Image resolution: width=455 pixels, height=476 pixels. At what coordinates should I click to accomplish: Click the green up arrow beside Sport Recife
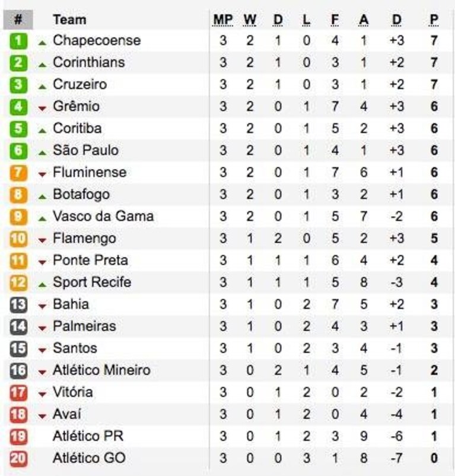pyautogui.click(x=43, y=284)
